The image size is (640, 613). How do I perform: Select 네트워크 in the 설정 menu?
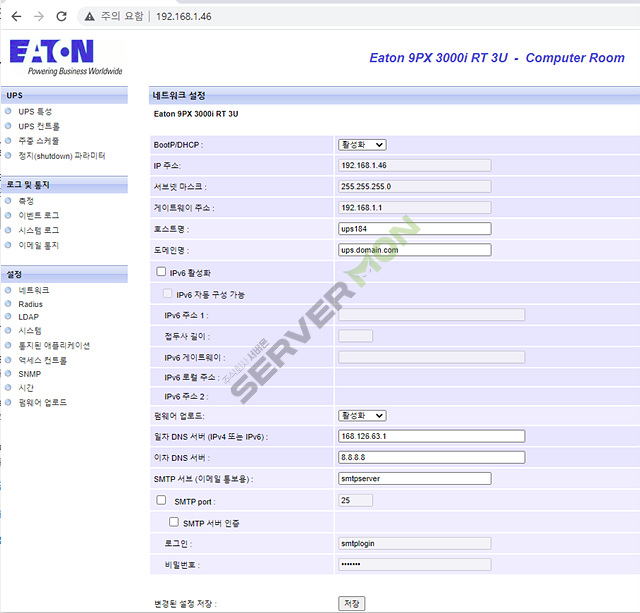(x=34, y=290)
